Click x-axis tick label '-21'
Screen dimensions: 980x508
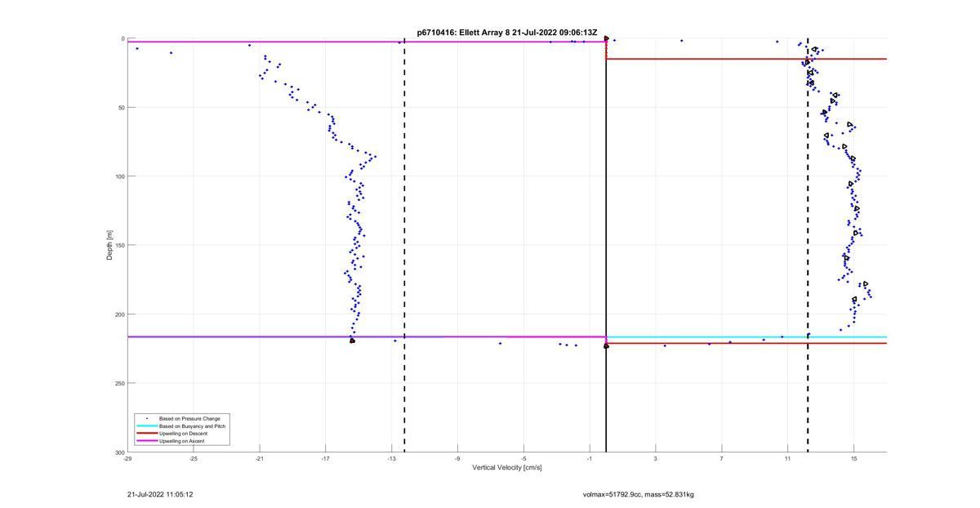260,459
